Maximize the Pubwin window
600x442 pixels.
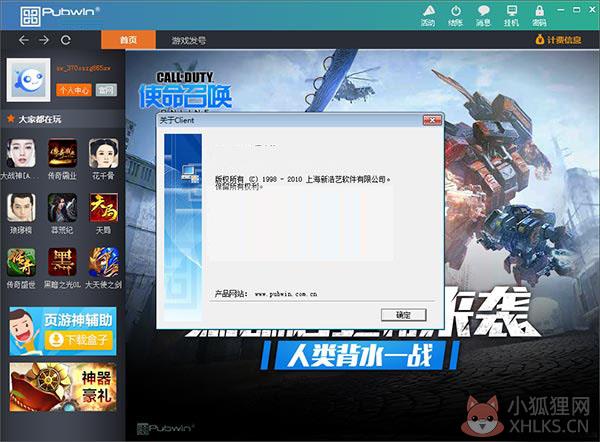pyautogui.click(x=577, y=10)
